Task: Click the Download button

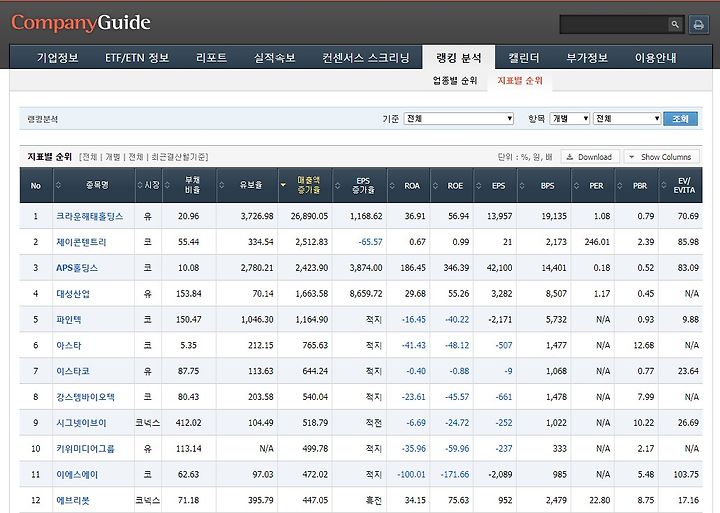Action: [590, 157]
